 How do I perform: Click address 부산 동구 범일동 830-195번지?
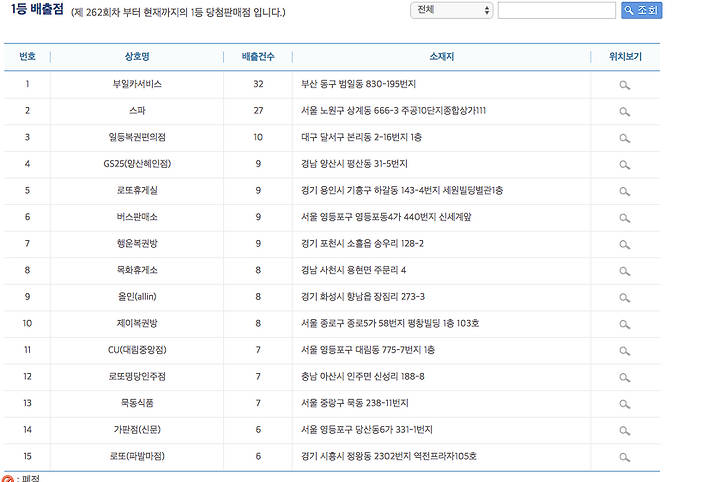[x=358, y=84]
